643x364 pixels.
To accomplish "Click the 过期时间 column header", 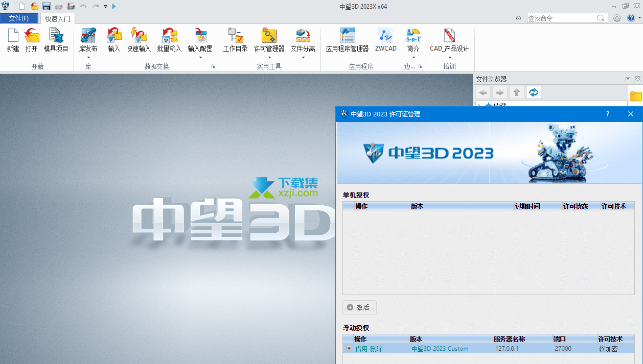I will [x=538, y=206].
